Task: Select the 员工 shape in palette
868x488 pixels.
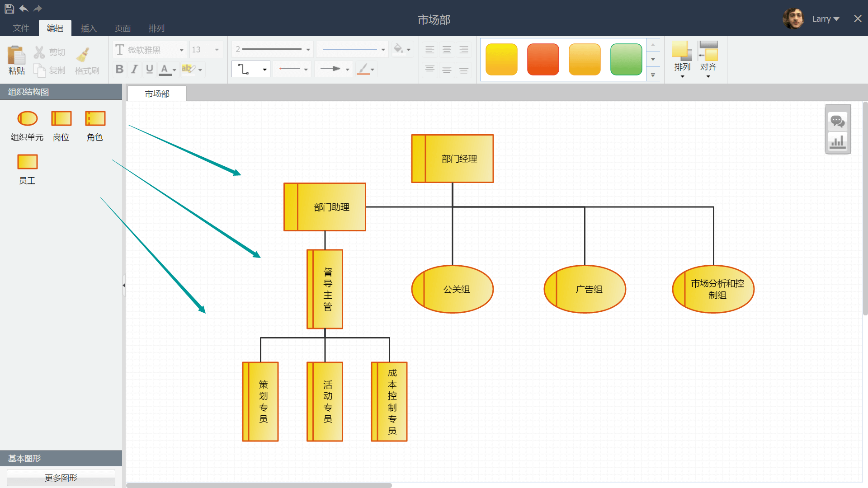Action: [x=27, y=162]
